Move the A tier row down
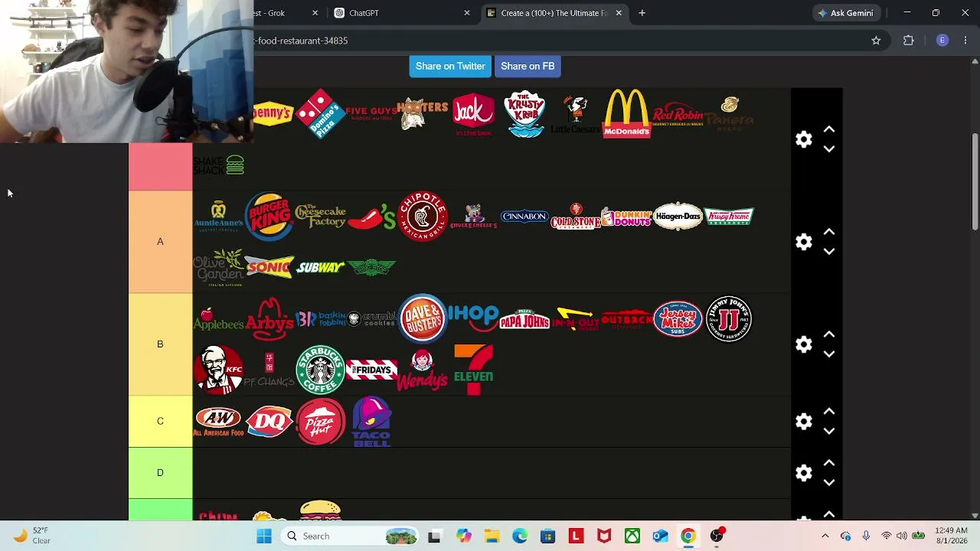The image size is (980, 551). click(829, 252)
